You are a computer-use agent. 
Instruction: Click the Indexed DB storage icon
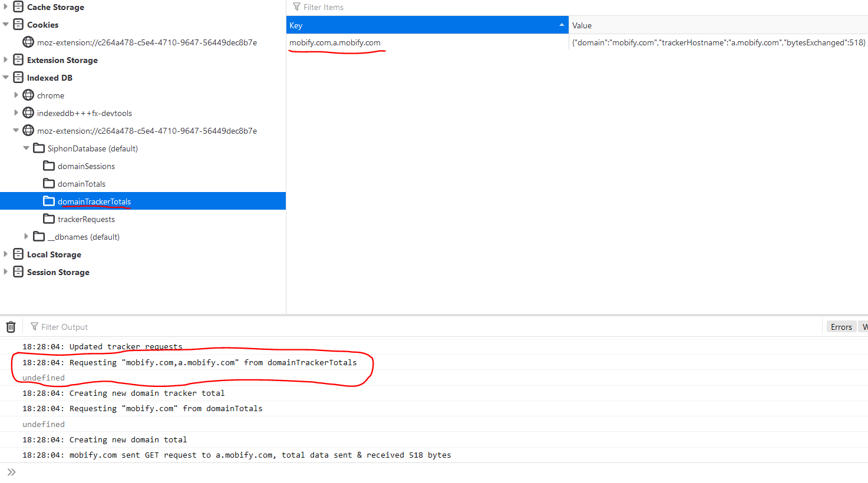(x=18, y=78)
